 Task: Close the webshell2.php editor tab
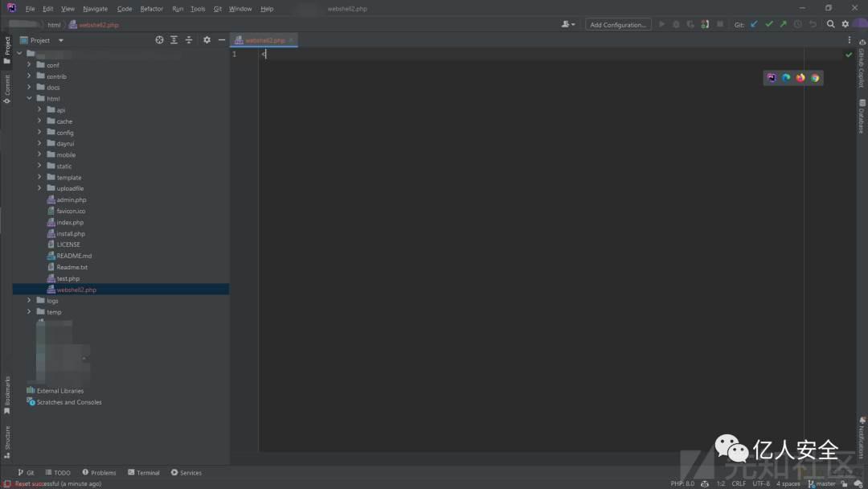click(x=291, y=40)
